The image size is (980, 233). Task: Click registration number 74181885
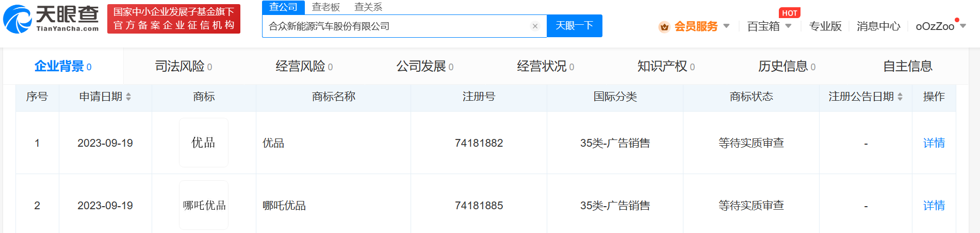pyautogui.click(x=479, y=205)
